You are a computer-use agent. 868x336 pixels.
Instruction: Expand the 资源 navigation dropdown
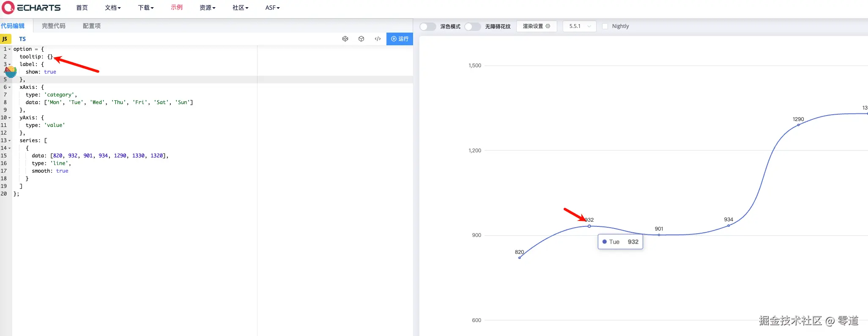(207, 8)
